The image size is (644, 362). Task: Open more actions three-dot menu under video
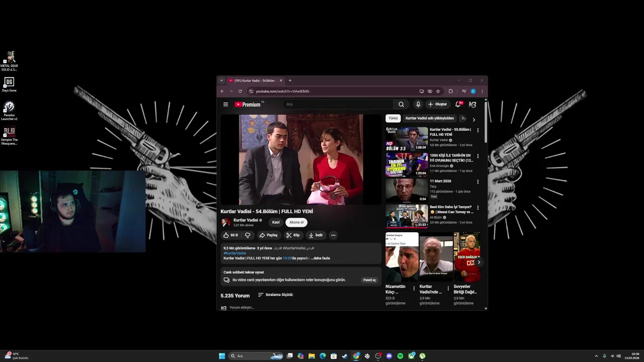[333, 235]
